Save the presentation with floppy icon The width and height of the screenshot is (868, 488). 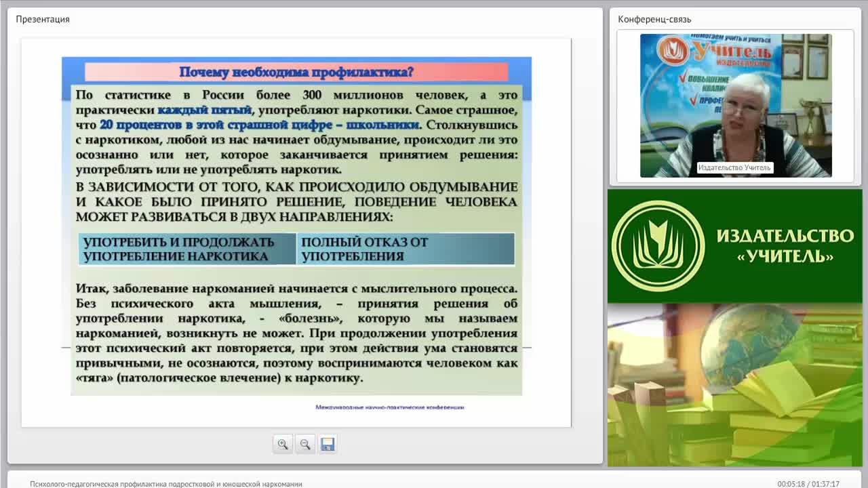point(328,444)
